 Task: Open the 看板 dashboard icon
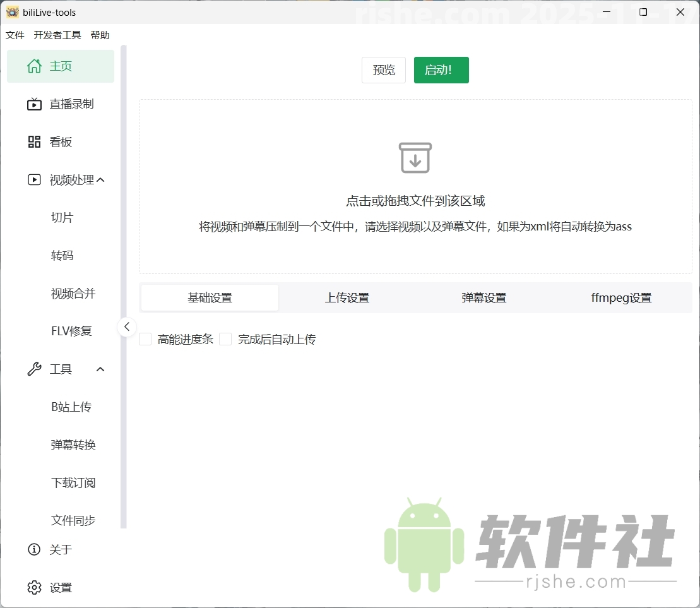pos(33,141)
